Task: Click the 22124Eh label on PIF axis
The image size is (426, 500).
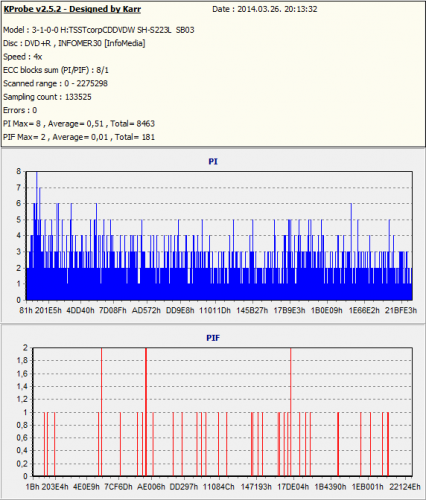Action: (405, 487)
